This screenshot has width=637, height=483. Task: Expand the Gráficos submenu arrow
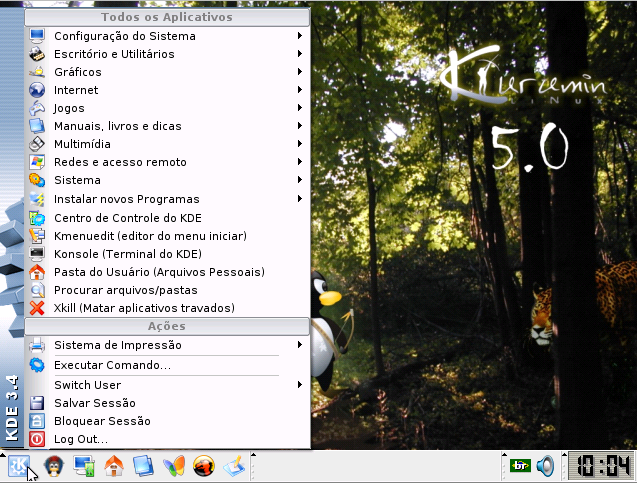coord(300,71)
